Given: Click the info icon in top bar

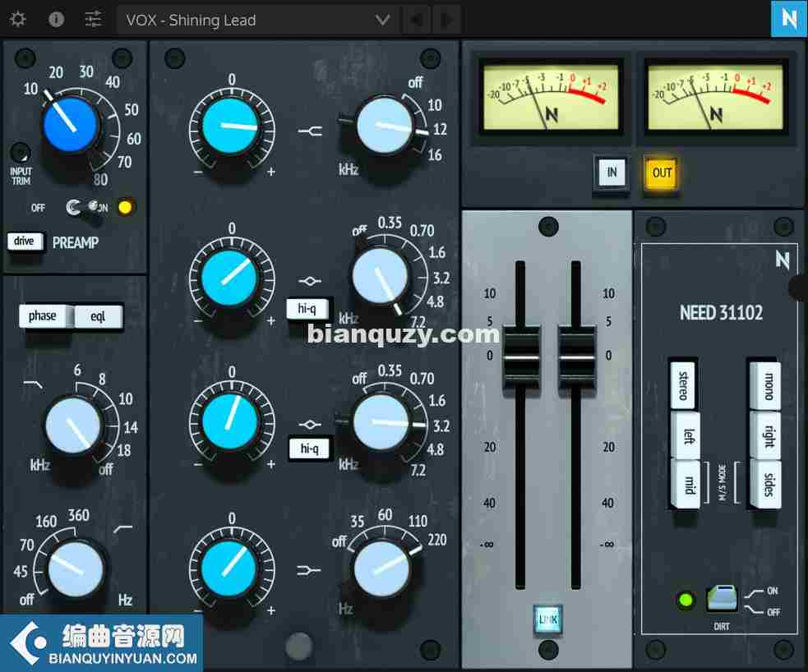Looking at the screenshot, I should [56, 20].
